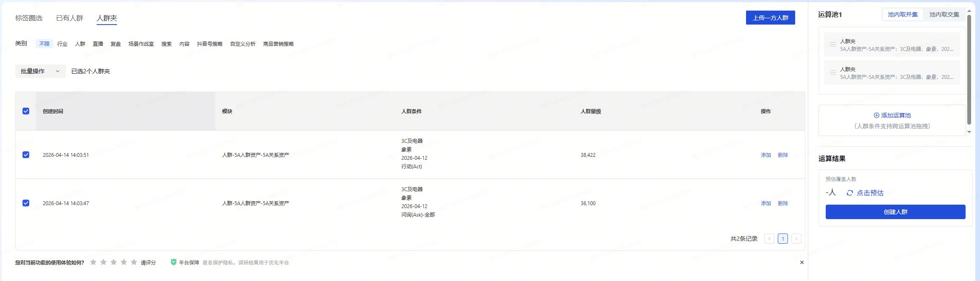Open the 已有人群 tab
The image size is (980, 281).
[70, 18]
